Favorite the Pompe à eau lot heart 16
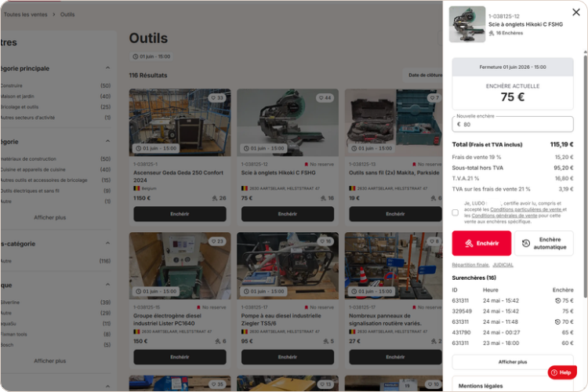 coord(325,241)
